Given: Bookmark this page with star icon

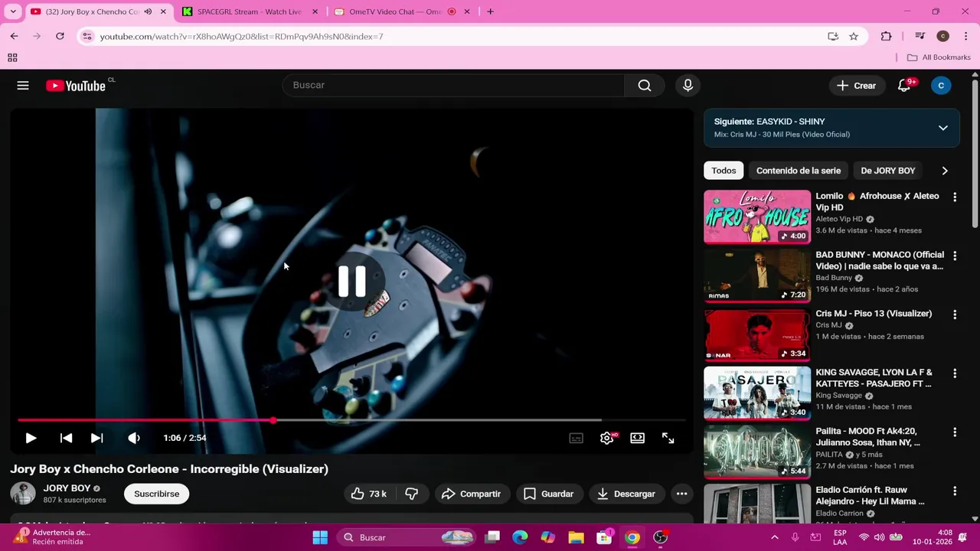Looking at the screenshot, I should pyautogui.click(x=854, y=36).
